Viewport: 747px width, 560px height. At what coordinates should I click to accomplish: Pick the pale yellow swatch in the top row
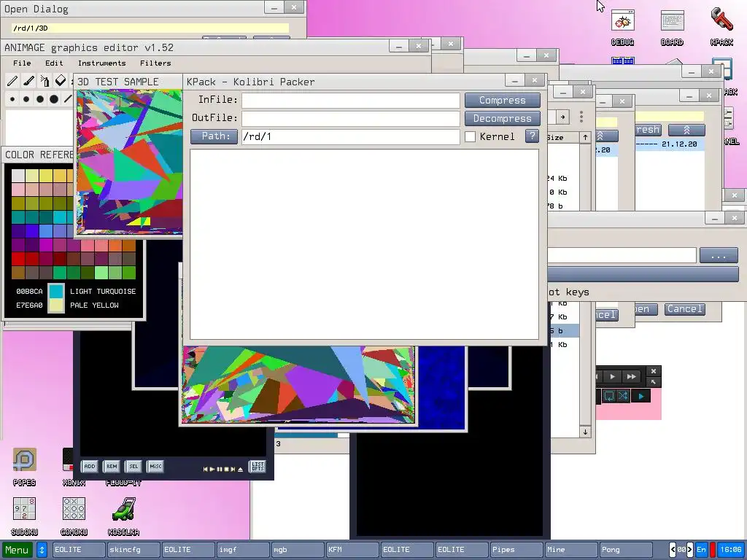(x=32, y=175)
